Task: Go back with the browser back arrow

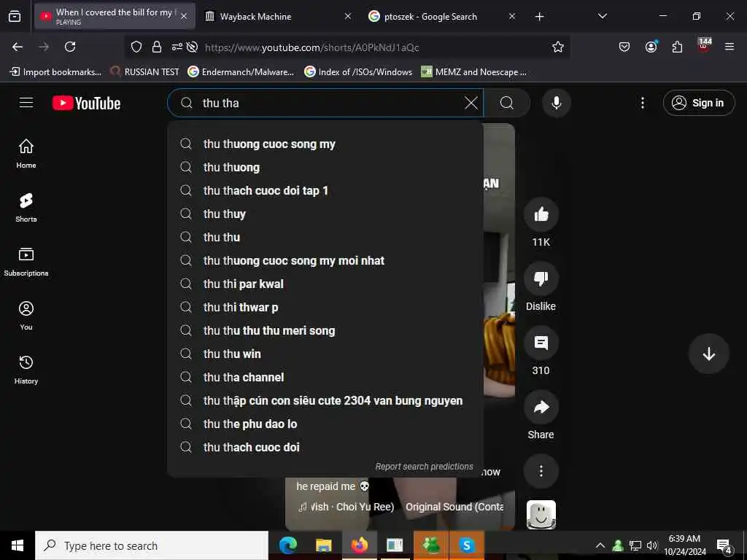Action: click(x=18, y=47)
